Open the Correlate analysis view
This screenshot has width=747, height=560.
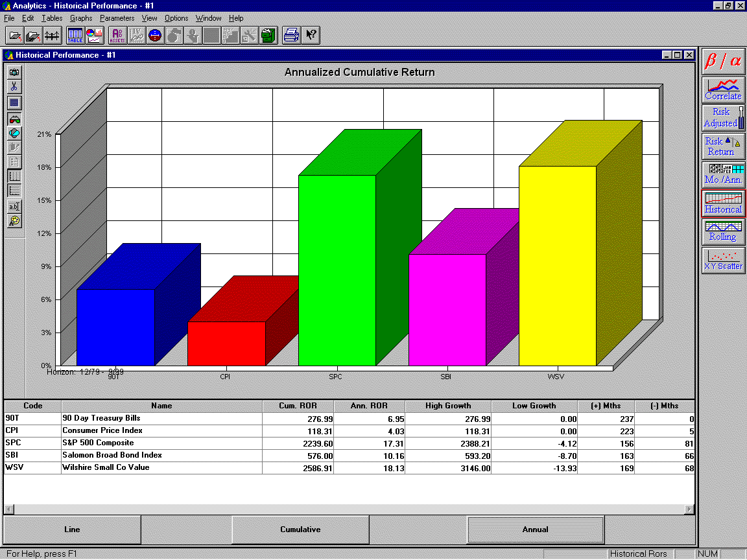click(x=723, y=89)
